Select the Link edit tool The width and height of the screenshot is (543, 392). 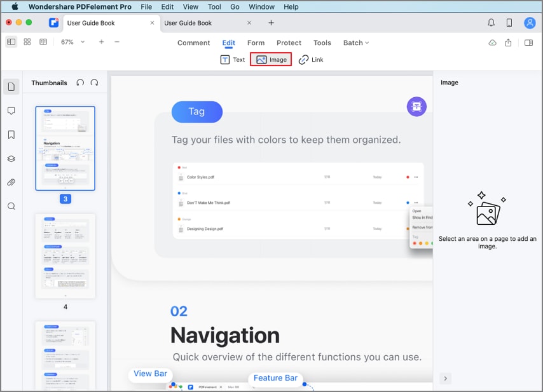311,60
